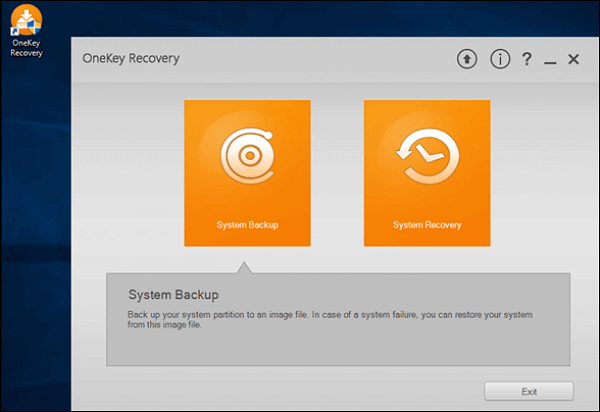The height and width of the screenshot is (412, 600).
Task: Minimize the OneKey Recovery window
Action: (x=550, y=62)
